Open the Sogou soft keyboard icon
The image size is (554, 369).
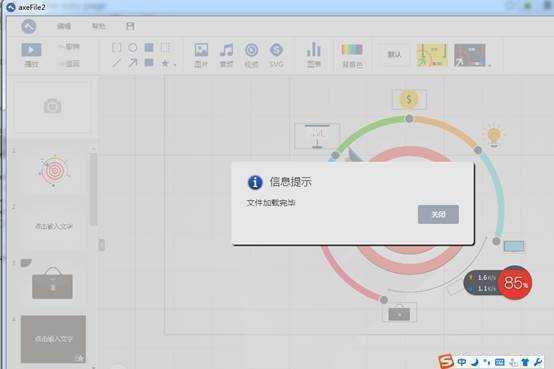[500, 362]
